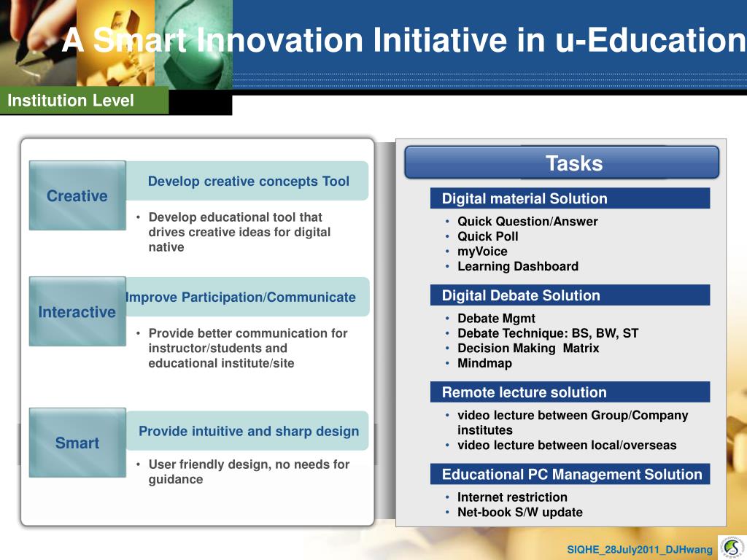
Task: Click 'Learning Dashboard' bullet
Action: point(518,266)
